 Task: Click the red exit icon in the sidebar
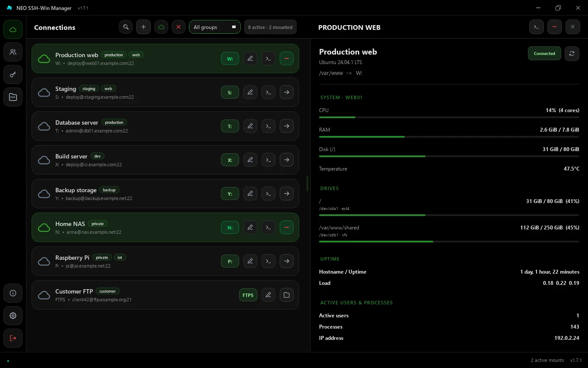click(x=13, y=338)
